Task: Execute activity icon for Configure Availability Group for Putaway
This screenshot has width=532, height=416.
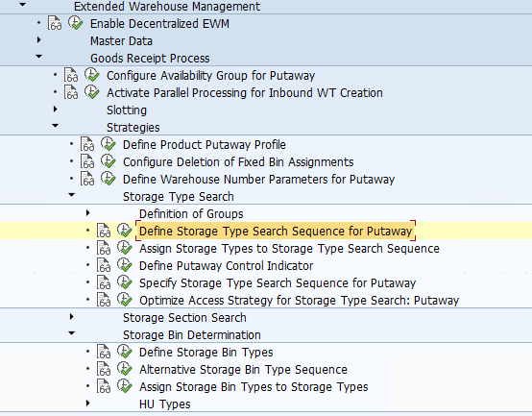Action: [92, 75]
